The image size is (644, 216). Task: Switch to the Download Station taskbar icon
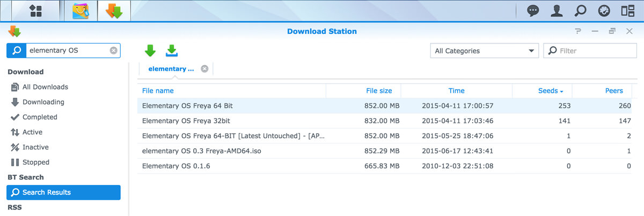pos(114,11)
